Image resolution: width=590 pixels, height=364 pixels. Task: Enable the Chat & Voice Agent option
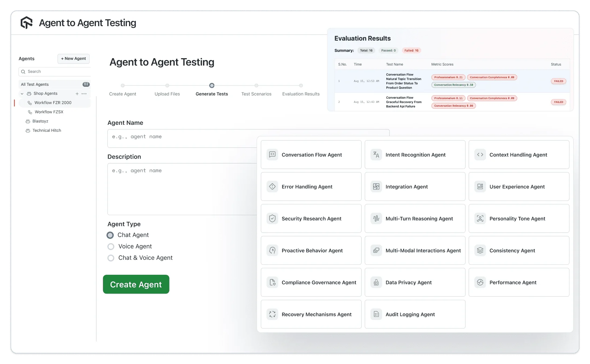point(111,258)
